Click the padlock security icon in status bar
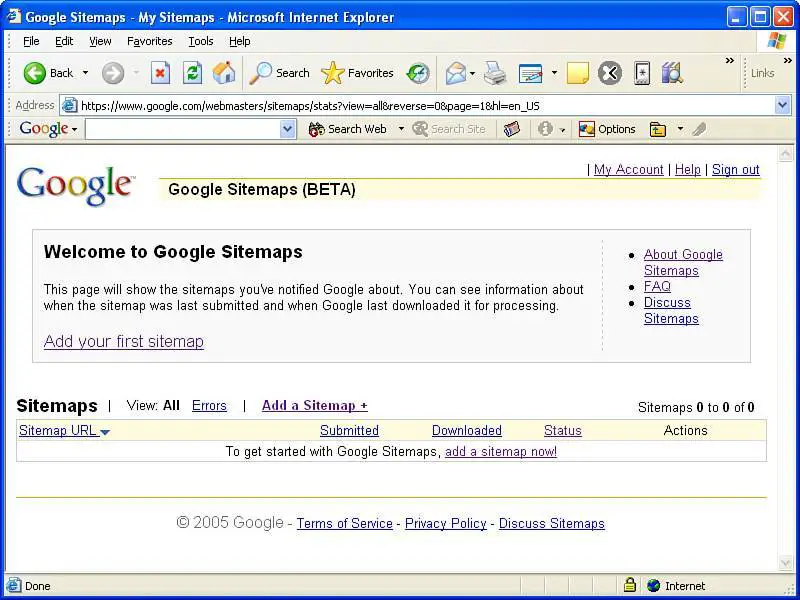The image size is (800, 600). tap(630, 585)
